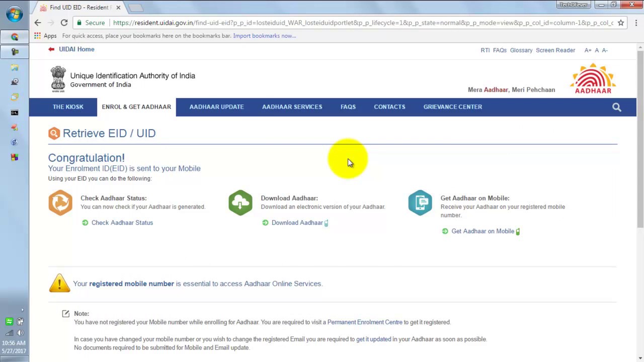Click the yellow warning triangle icon
This screenshot has width=644, height=362.
click(59, 283)
